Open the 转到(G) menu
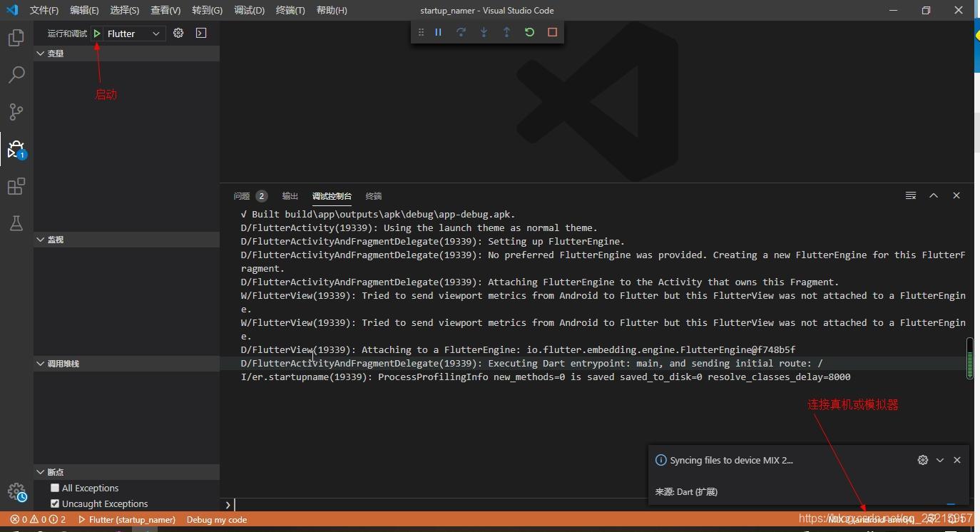 207,10
